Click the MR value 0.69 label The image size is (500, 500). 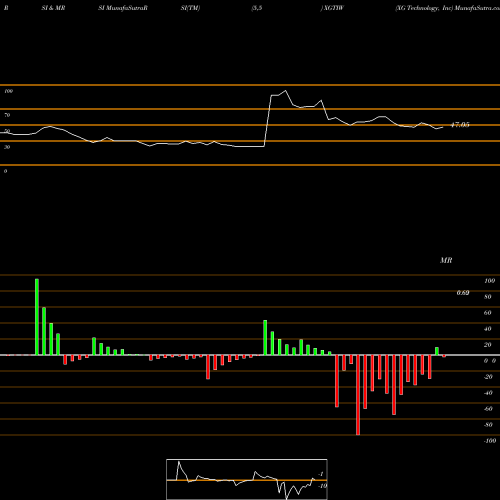click(463, 293)
